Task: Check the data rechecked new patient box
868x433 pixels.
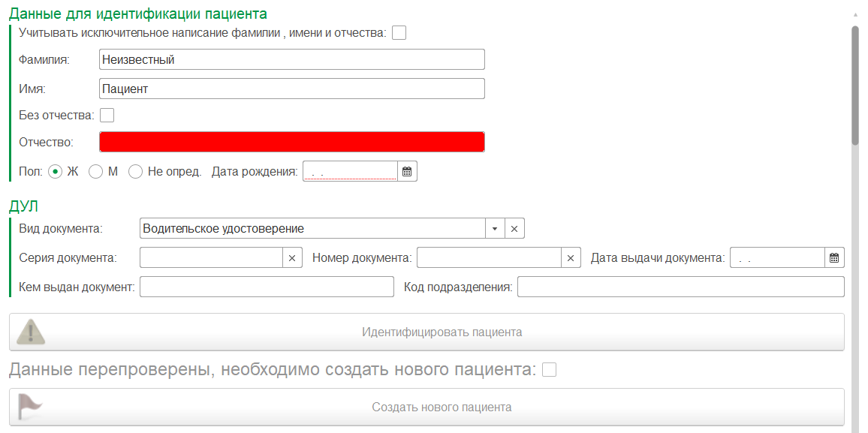Action: point(550,370)
